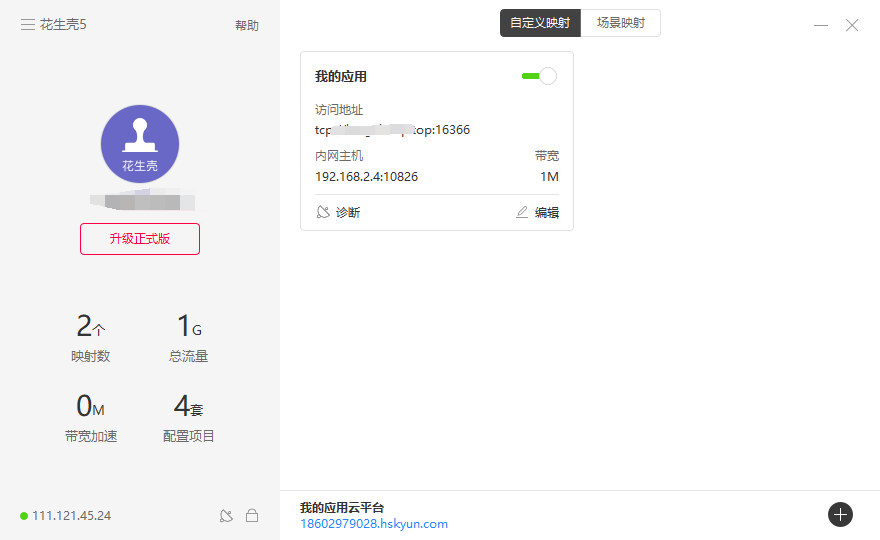Viewport: 880px width, 540px height.
Task: Open the hamburger menu beside 花生壳5
Action: click(28, 25)
